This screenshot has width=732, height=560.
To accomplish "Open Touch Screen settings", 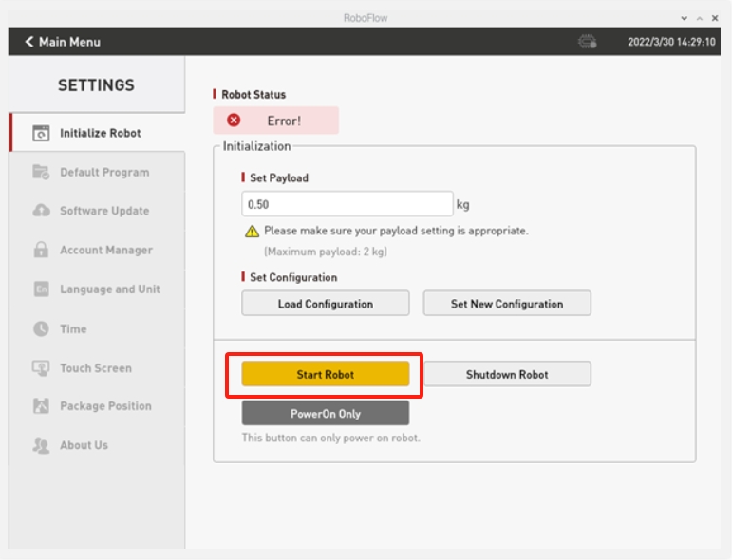I will click(97, 368).
